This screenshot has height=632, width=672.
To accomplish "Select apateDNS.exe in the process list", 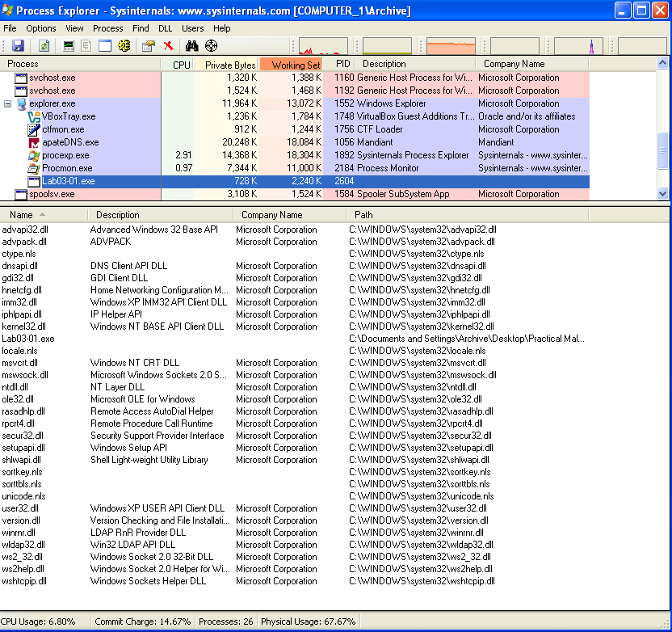I will [69, 142].
